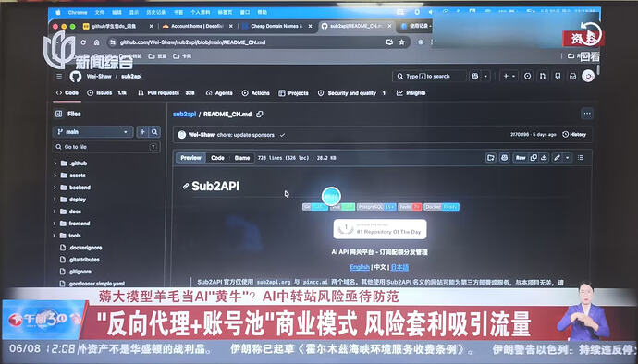Open the Projects tab
638x364 pixels.
point(294,93)
